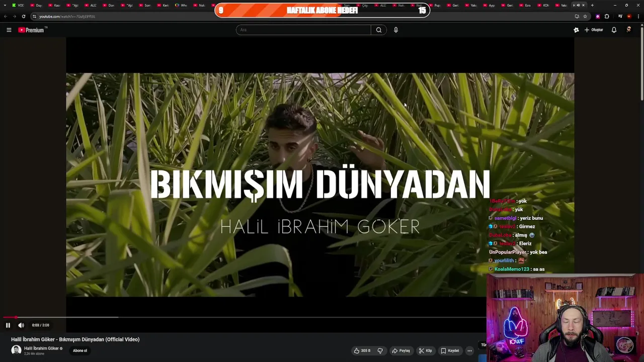Click the red extension icon in toolbar
This screenshot has height=362, width=644.
point(629,16)
